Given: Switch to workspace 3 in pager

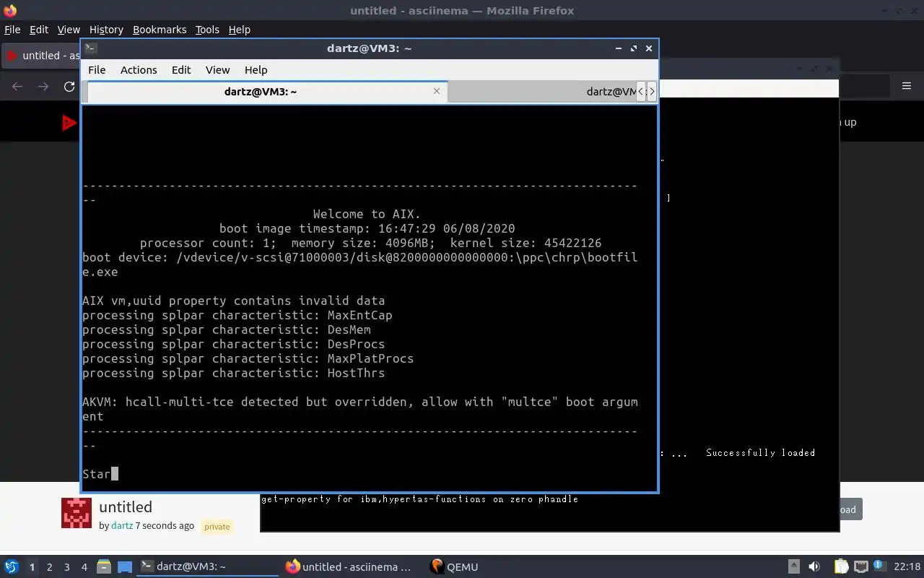Looking at the screenshot, I should click(66, 567).
